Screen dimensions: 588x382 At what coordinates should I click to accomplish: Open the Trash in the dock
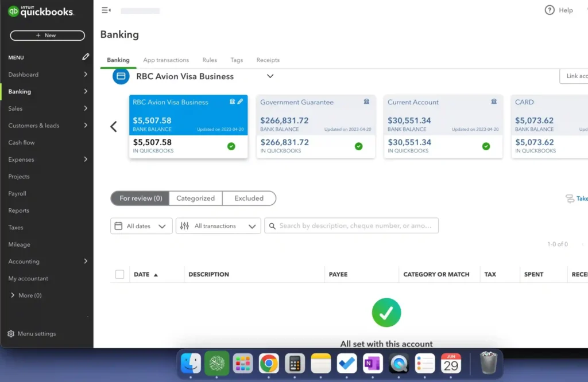point(489,362)
